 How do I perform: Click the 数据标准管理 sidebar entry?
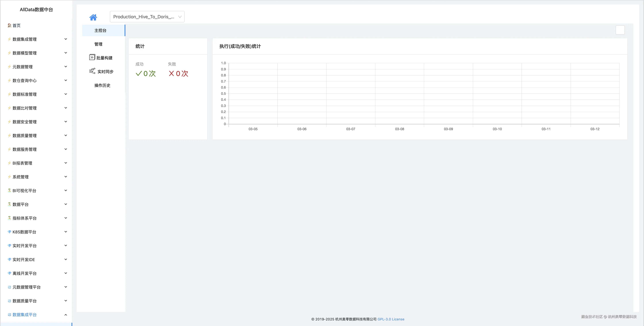pos(24,94)
